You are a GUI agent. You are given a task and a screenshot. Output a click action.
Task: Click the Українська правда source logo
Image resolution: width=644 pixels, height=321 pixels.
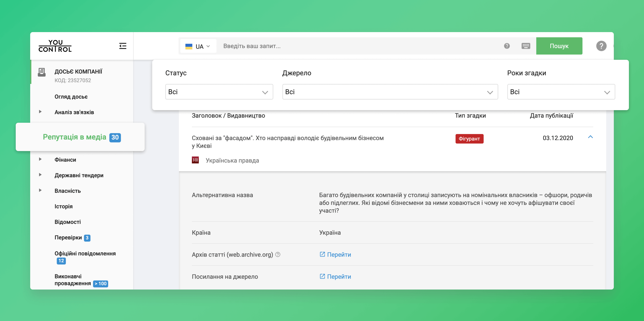195,160
